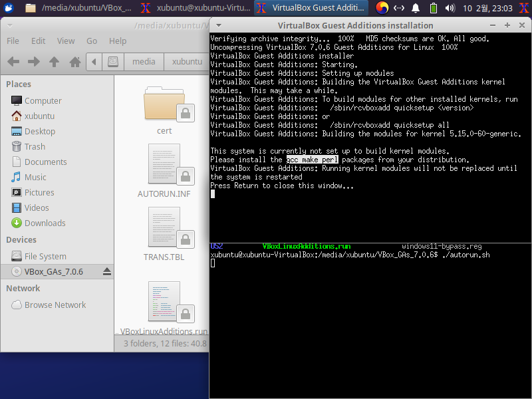Open the View menu in file manager
This screenshot has height=399, width=532.
pyautogui.click(x=66, y=41)
